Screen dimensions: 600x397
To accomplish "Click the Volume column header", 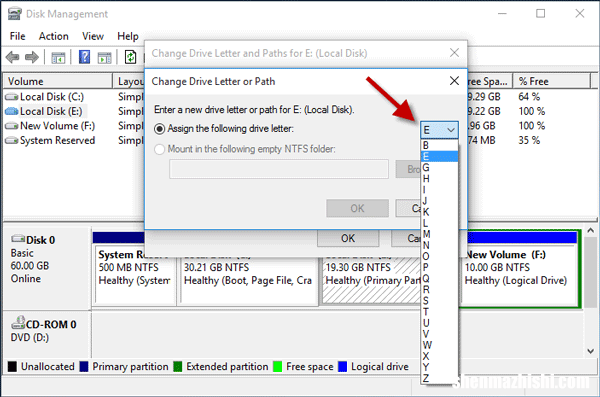I will pyautogui.click(x=58, y=81).
